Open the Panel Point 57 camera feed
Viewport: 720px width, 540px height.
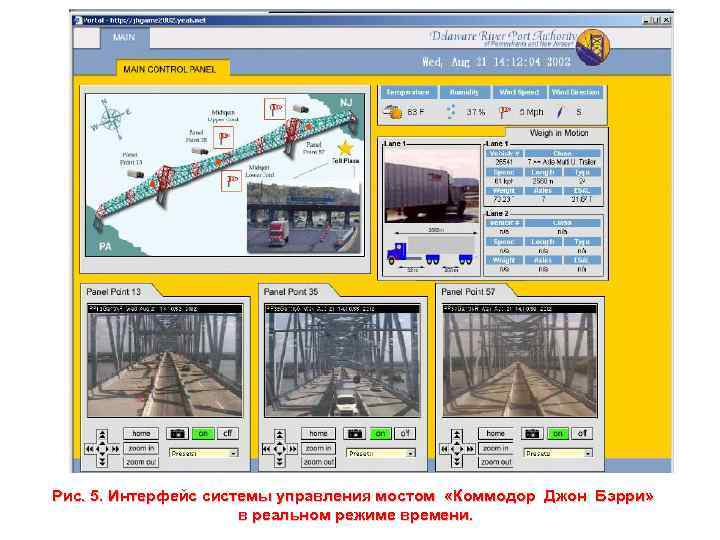click(x=520, y=360)
